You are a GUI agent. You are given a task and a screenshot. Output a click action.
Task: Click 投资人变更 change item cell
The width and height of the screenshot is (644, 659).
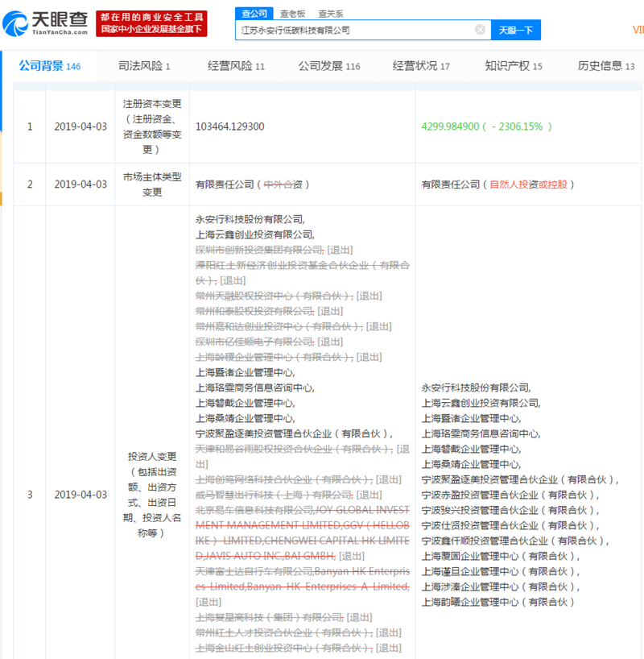pos(152,495)
